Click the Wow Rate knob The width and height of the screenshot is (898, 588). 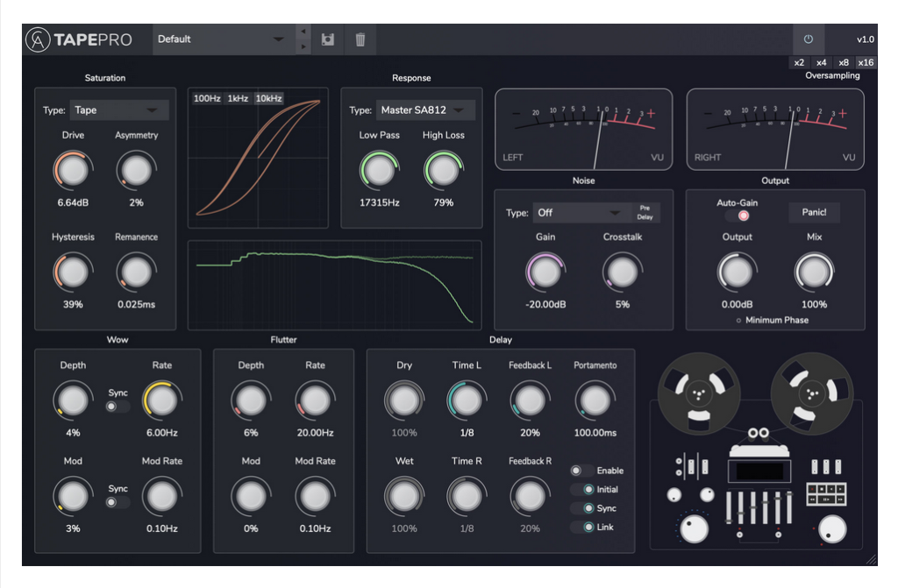click(162, 400)
